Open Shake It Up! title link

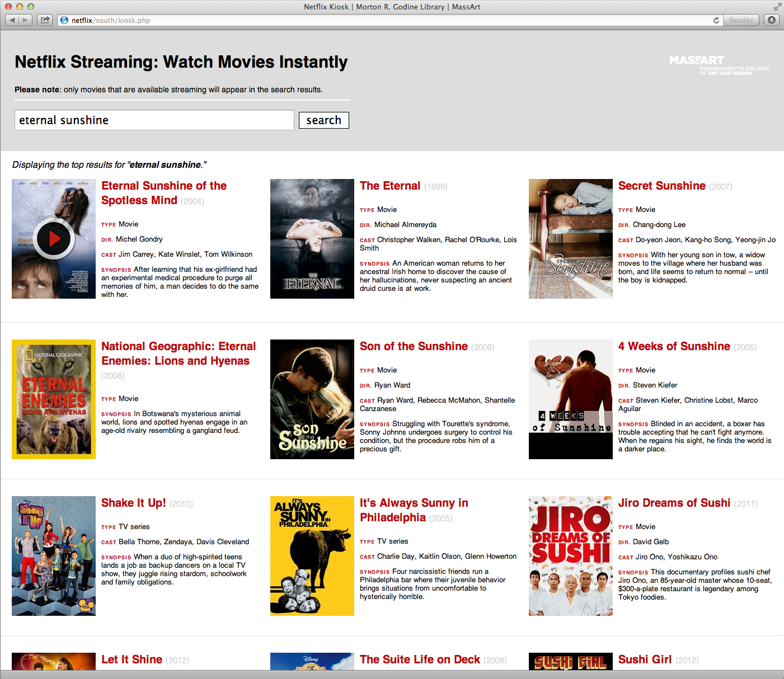[134, 503]
